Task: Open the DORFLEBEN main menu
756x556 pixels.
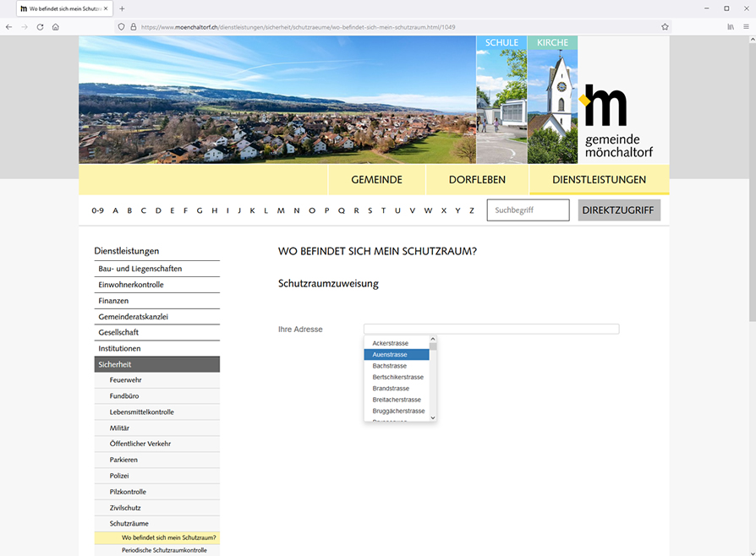Action: [x=477, y=180]
